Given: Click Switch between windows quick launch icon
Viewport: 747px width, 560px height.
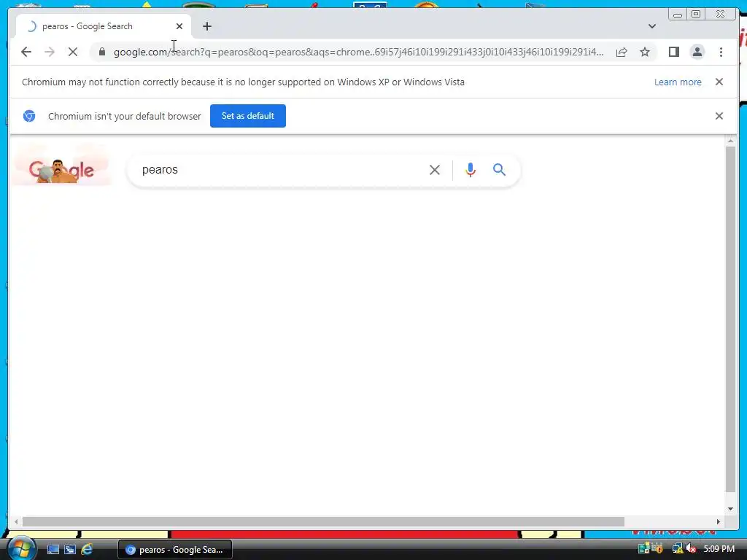Looking at the screenshot, I should point(70,550).
